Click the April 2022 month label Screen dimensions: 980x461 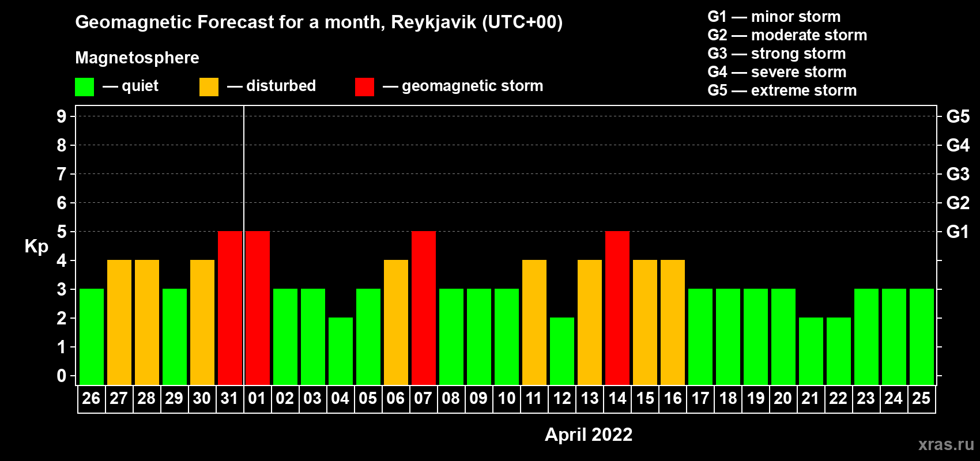pos(589,434)
